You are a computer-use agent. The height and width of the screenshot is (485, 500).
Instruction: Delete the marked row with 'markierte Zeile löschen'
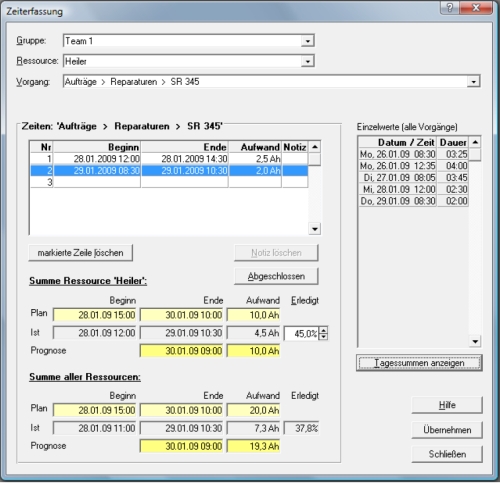(81, 253)
